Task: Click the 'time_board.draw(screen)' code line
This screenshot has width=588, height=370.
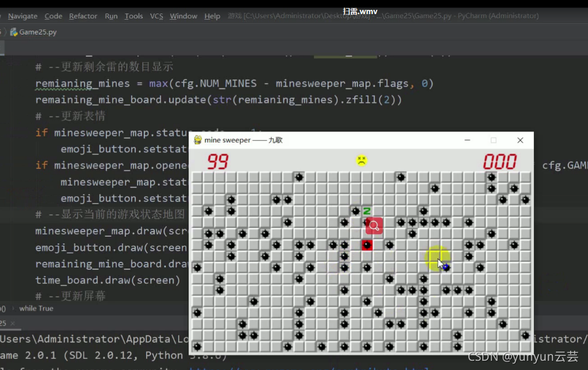Action: [108, 280]
